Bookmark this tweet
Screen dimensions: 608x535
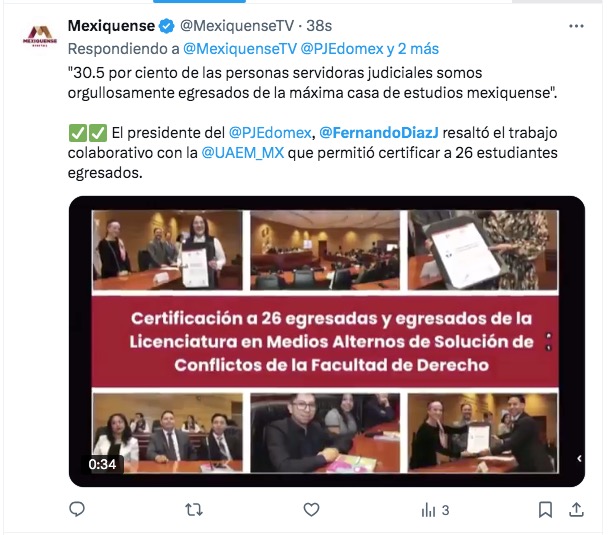pyautogui.click(x=545, y=510)
